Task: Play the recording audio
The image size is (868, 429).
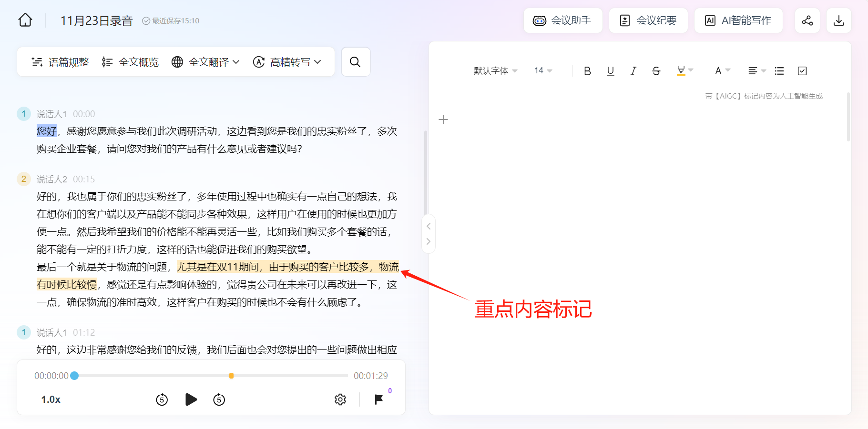Action: tap(191, 399)
